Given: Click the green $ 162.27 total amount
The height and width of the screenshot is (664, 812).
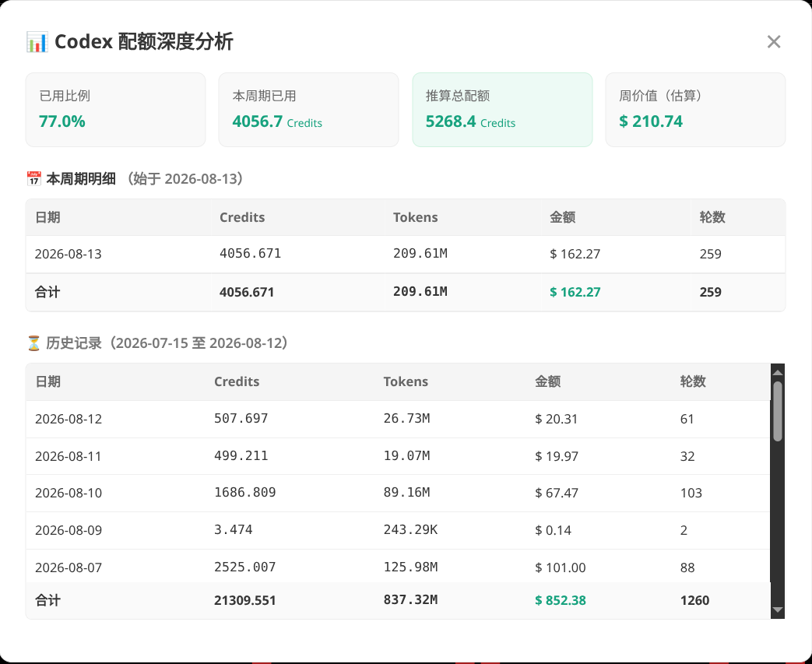Looking at the screenshot, I should coord(575,292).
